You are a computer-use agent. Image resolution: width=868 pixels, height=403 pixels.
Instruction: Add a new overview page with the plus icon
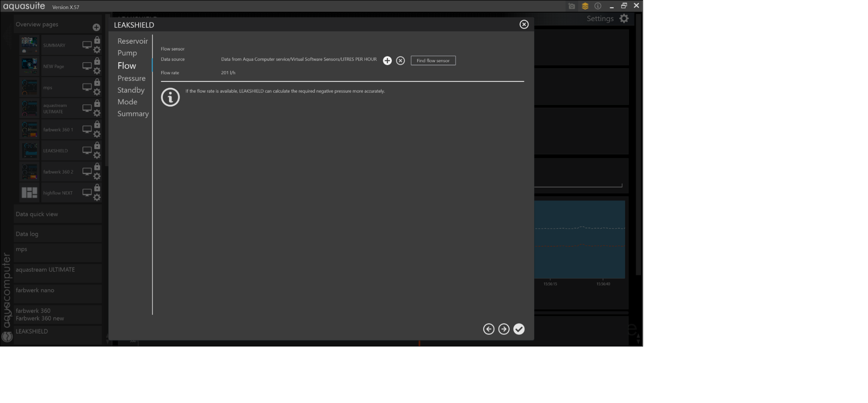[x=96, y=27]
